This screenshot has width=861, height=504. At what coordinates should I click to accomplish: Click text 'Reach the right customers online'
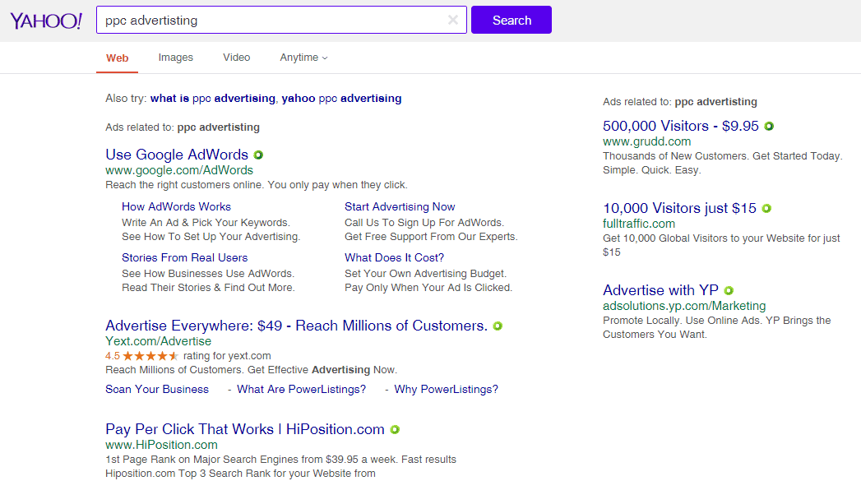click(185, 185)
